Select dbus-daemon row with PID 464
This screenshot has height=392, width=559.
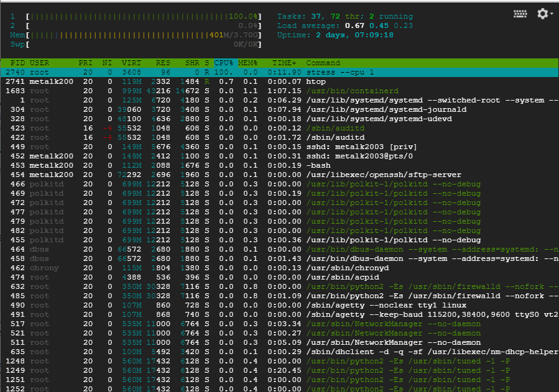280,249
